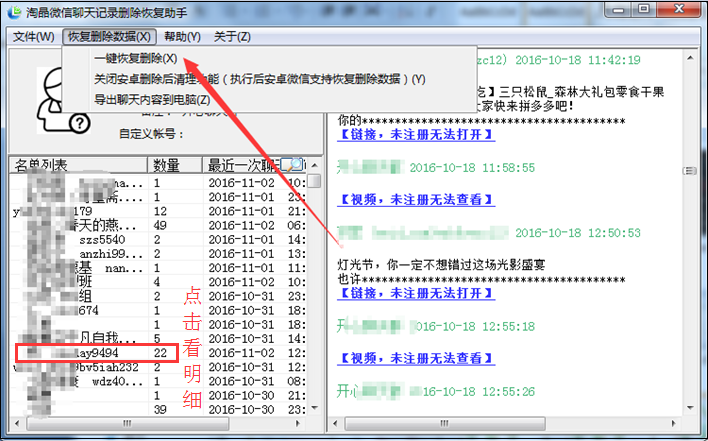Viewport: 708px width, 441px height.
Task: Select the contact row anzhi99...
Action: coord(158,254)
